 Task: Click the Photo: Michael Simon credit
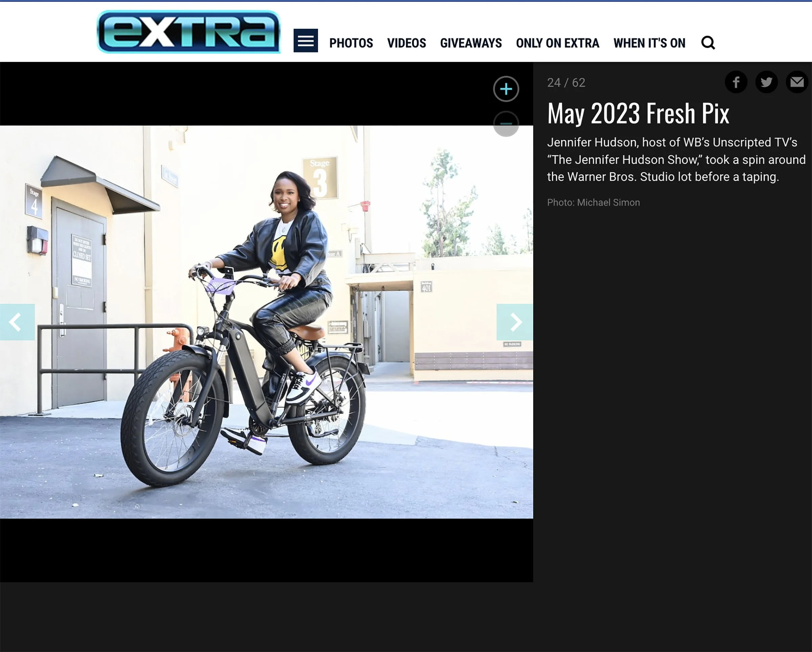pyautogui.click(x=593, y=202)
